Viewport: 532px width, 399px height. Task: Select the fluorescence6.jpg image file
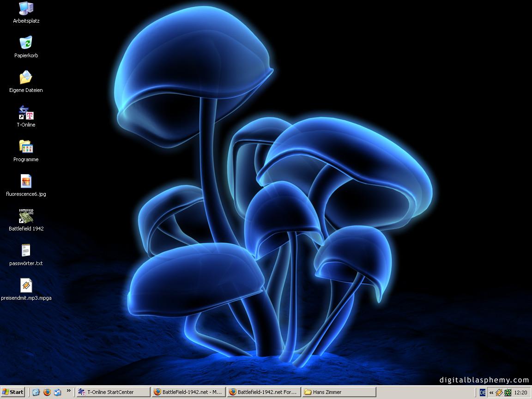[26, 181]
